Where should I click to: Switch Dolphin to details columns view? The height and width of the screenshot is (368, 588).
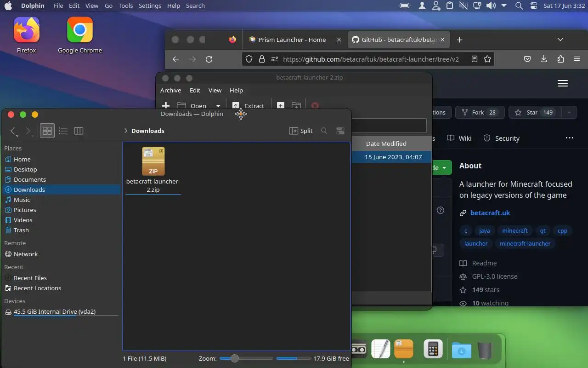tap(79, 131)
